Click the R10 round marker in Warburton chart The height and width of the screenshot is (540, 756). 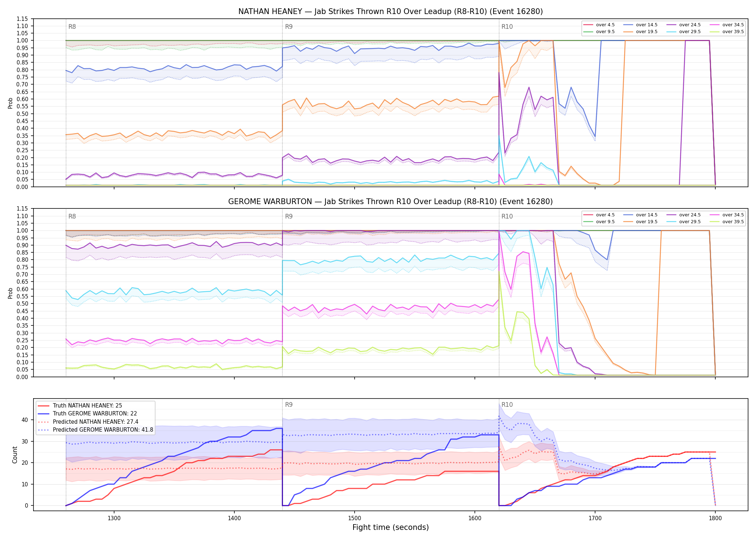(507, 216)
